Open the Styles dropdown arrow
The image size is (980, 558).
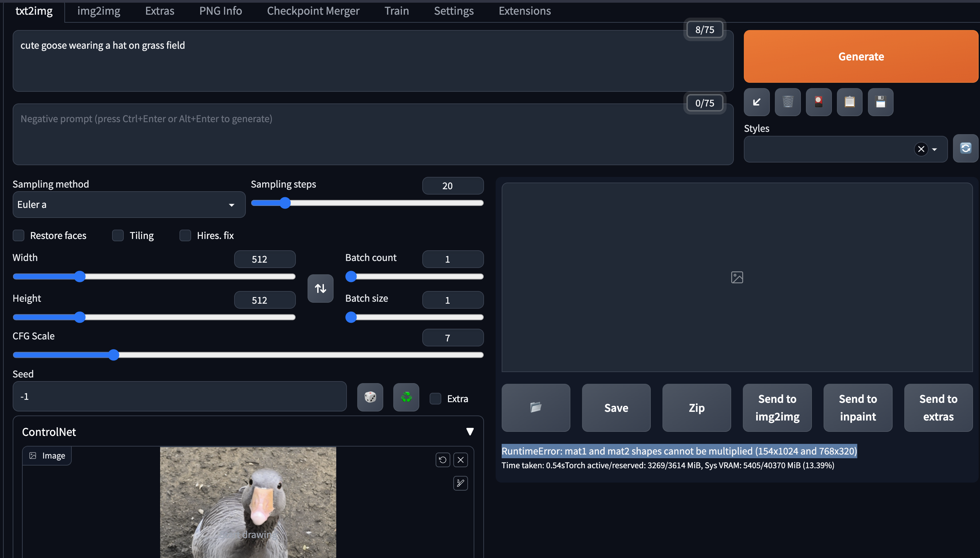934,149
